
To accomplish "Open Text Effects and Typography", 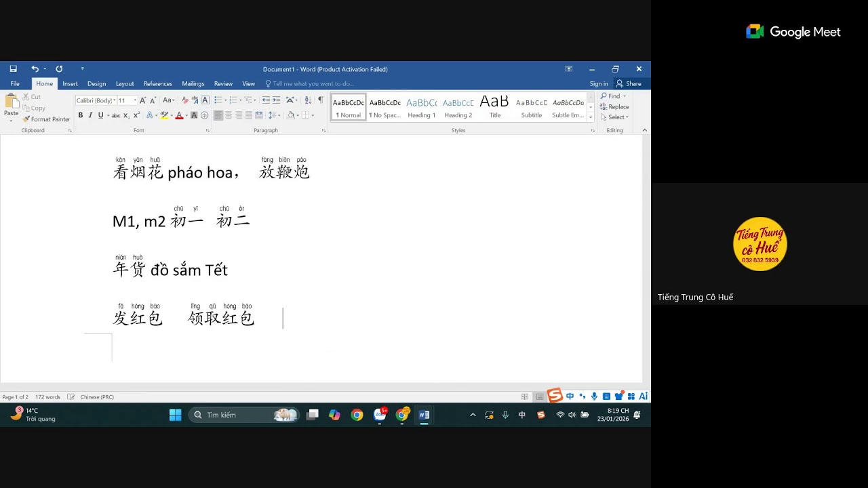I will pos(150,115).
